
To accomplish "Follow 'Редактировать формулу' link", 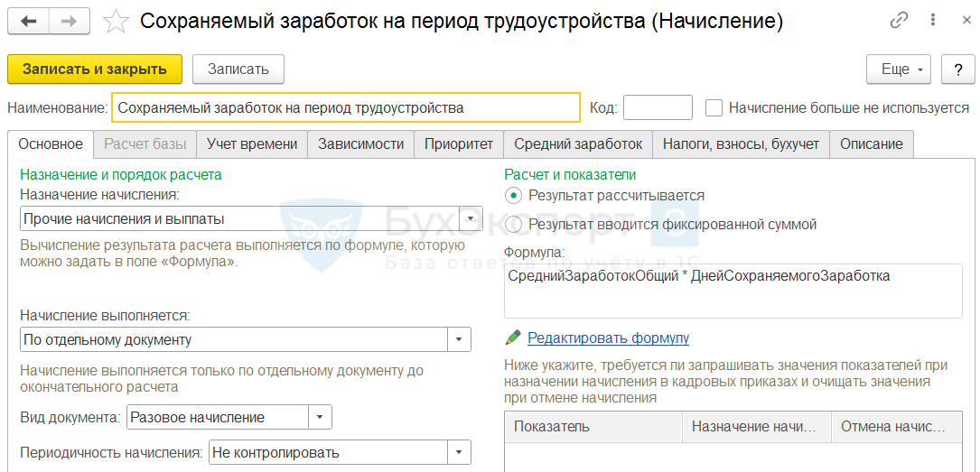I will [608, 338].
